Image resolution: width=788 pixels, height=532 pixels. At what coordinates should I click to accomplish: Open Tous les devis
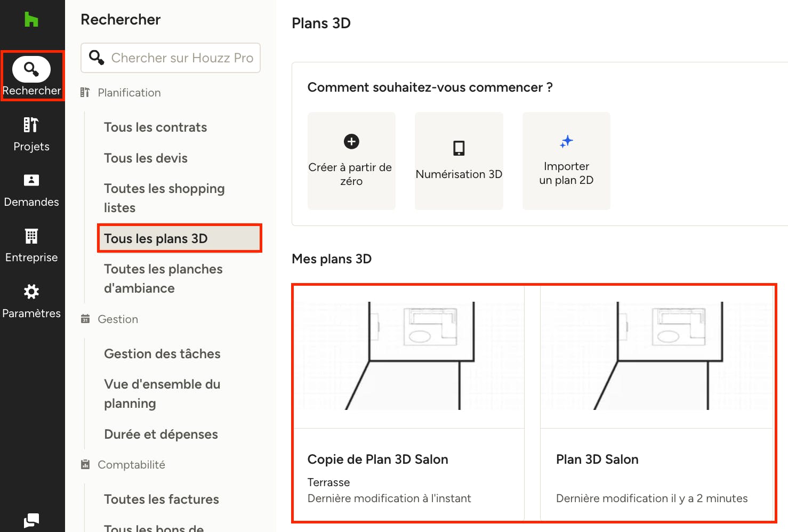click(146, 158)
